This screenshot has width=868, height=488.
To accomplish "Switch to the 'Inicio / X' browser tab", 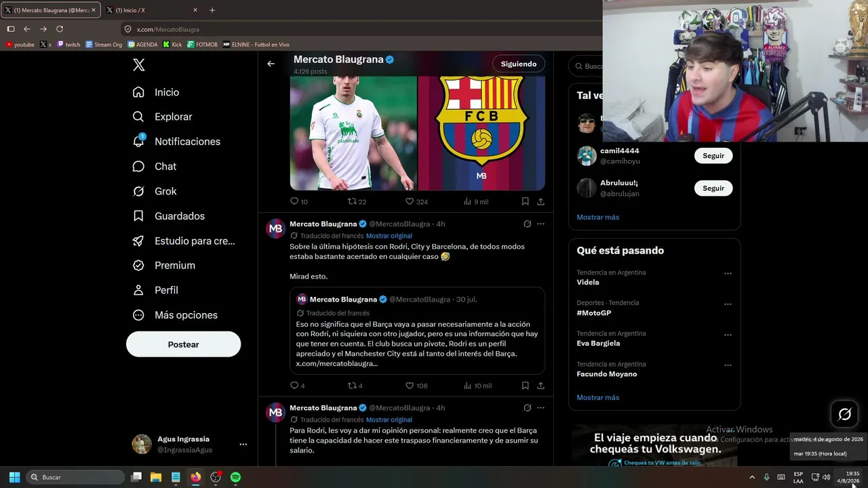I will [152, 10].
